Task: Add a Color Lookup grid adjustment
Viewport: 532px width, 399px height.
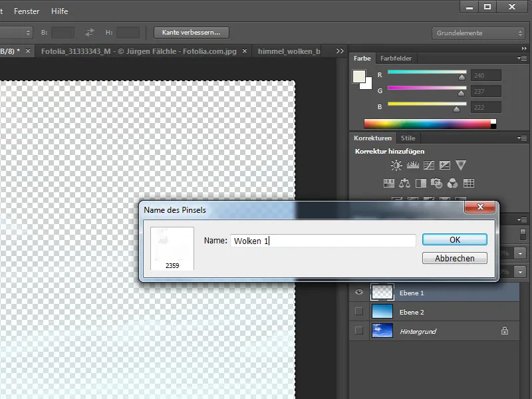Action: click(469, 184)
